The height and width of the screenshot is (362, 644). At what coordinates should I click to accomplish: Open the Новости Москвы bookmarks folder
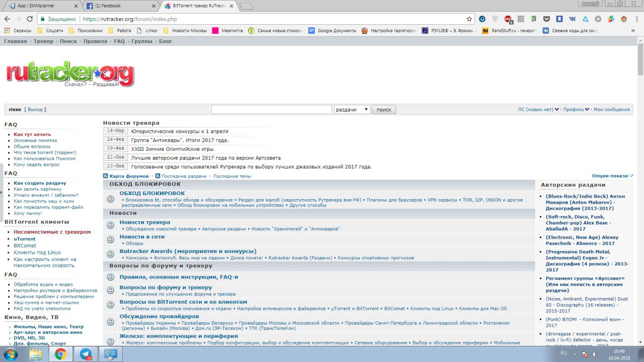(x=185, y=30)
